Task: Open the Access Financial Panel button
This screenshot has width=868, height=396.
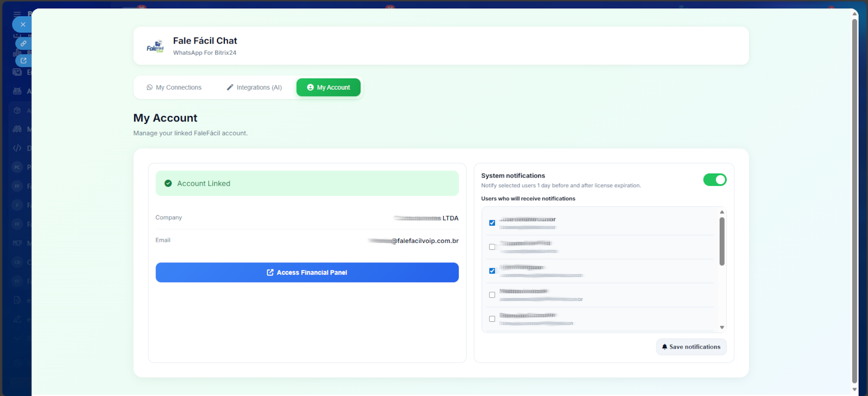Action: pos(307,273)
